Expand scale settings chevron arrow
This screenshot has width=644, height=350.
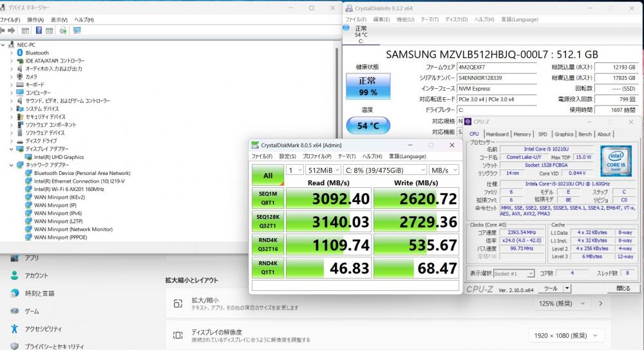pos(600,303)
